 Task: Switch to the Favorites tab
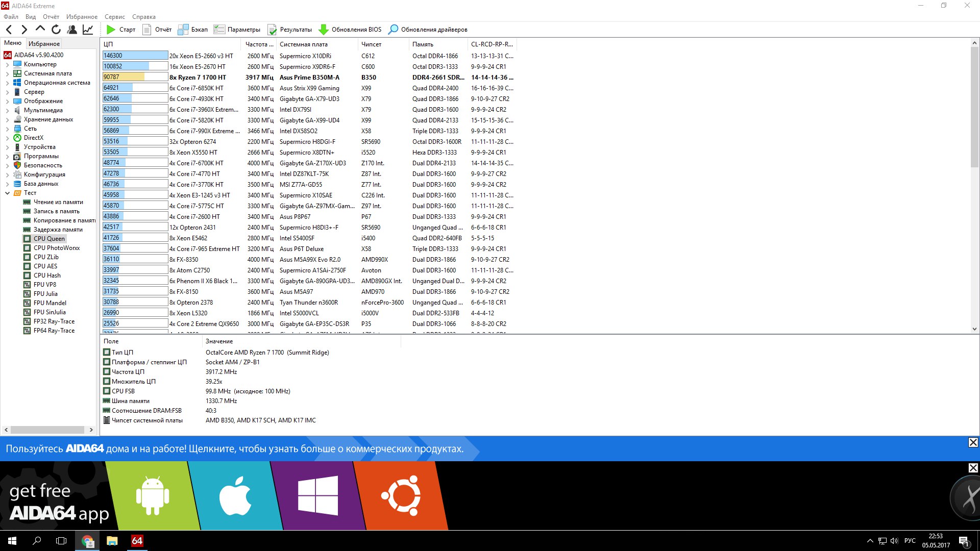[44, 44]
